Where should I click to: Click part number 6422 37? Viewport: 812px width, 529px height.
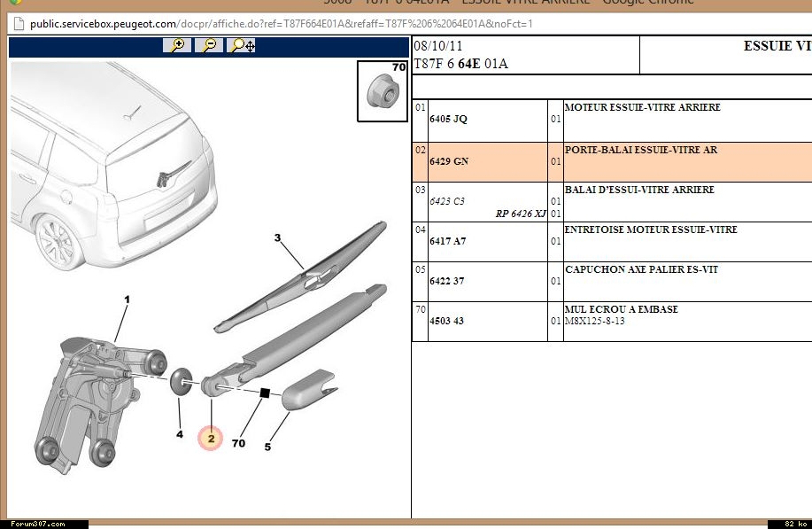click(x=447, y=282)
